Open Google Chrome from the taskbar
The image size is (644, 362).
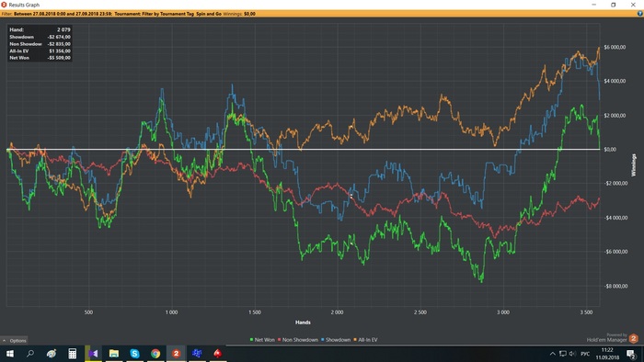(x=155, y=354)
